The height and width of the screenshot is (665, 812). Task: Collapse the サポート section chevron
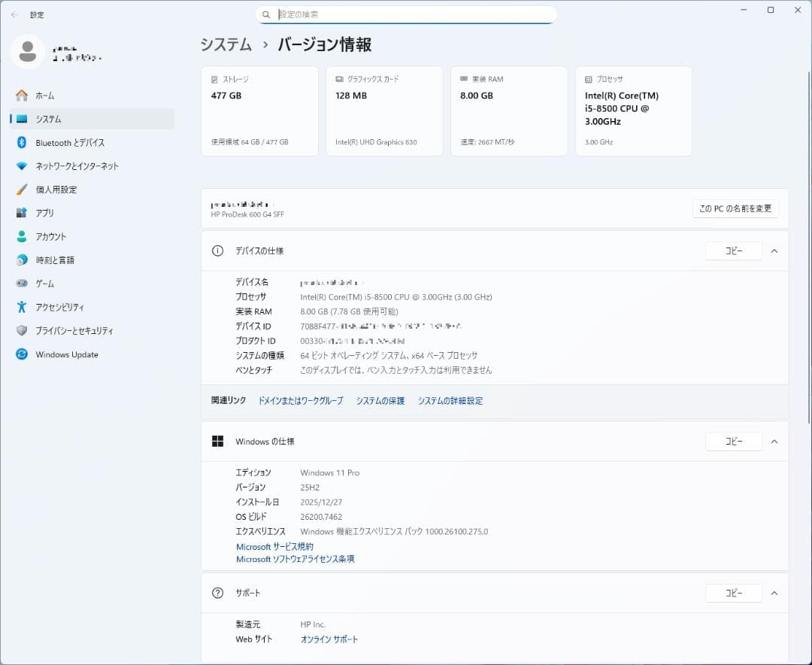(774, 593)
